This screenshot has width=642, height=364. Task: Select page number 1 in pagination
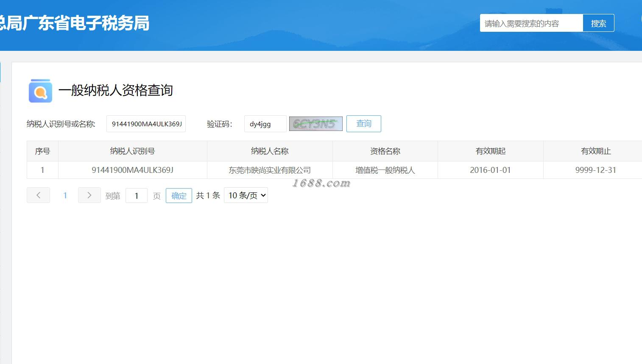[65, 195]
